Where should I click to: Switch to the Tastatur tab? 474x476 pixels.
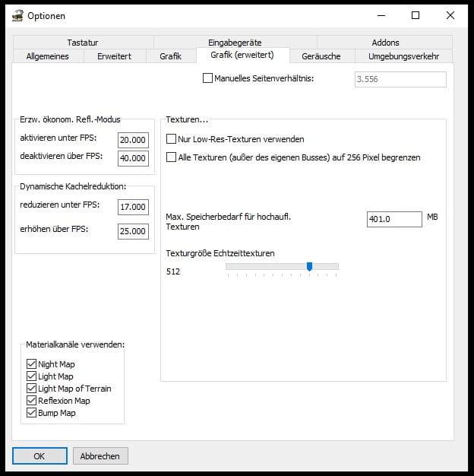point(82,43)
